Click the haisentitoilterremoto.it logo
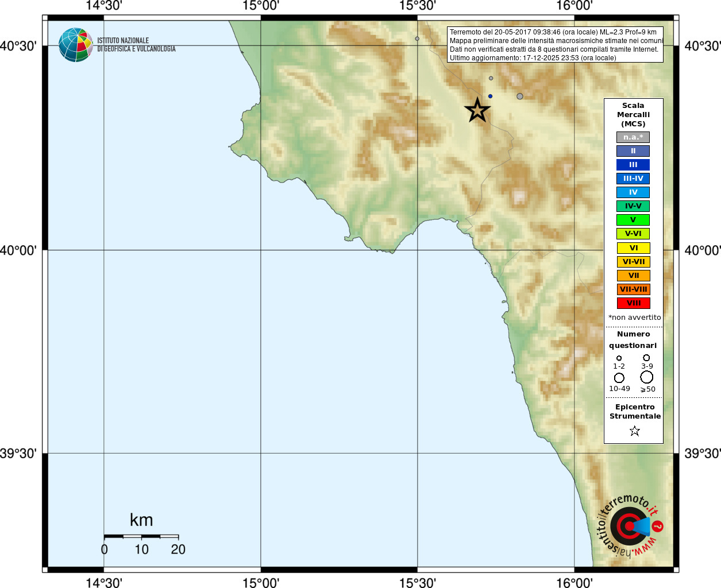This screenshot has width=721, height=588. tap(630, 526)
